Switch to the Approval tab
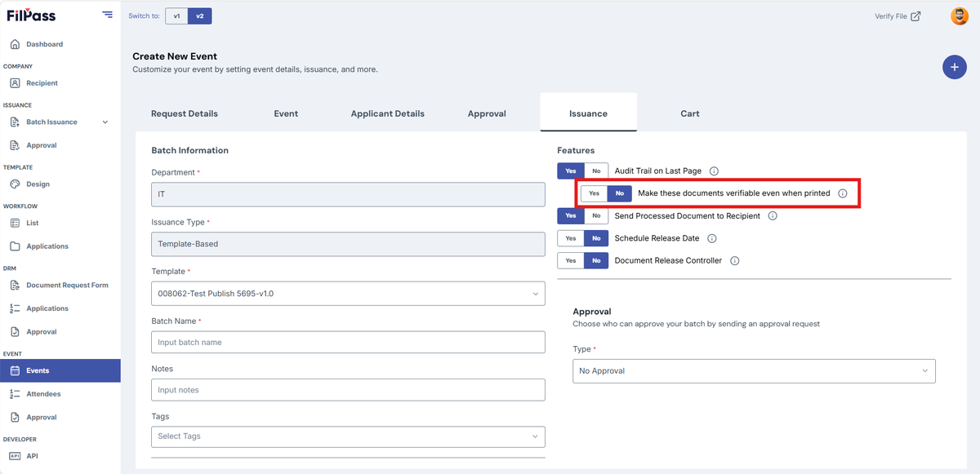 [487, 113]
